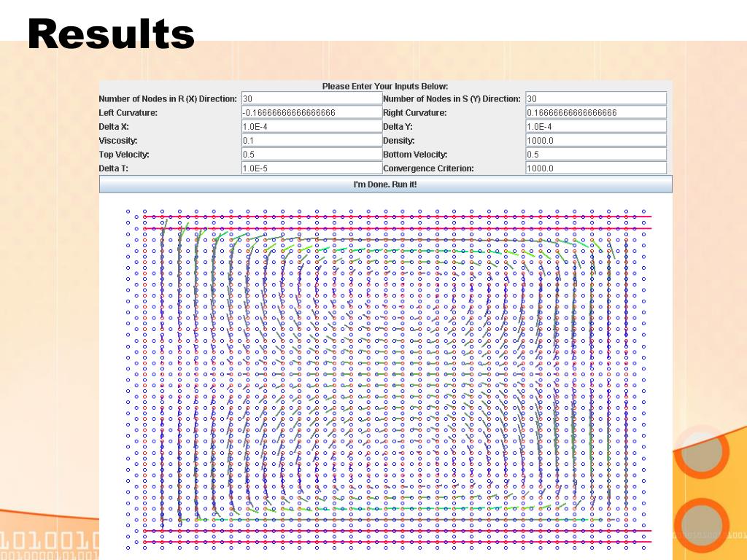Click the 'Number of Nodes in S (Y) Direction:' label
Screen dimensions: 747x560
[x=452, y=98]
